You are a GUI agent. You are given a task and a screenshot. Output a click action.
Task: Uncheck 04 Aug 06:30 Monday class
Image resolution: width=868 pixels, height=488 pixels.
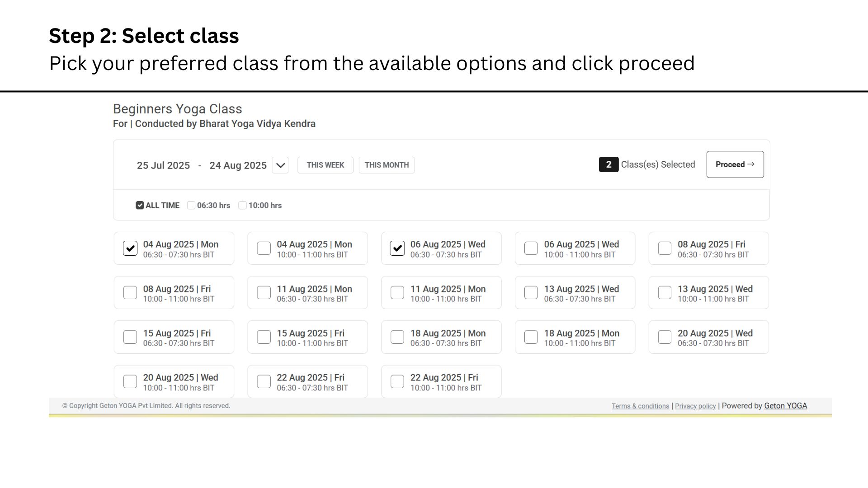click(130, 249)
